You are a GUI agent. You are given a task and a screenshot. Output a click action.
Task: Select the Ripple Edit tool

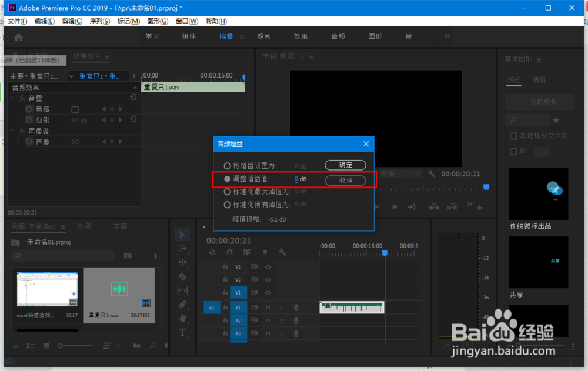(x=182, y=262)
